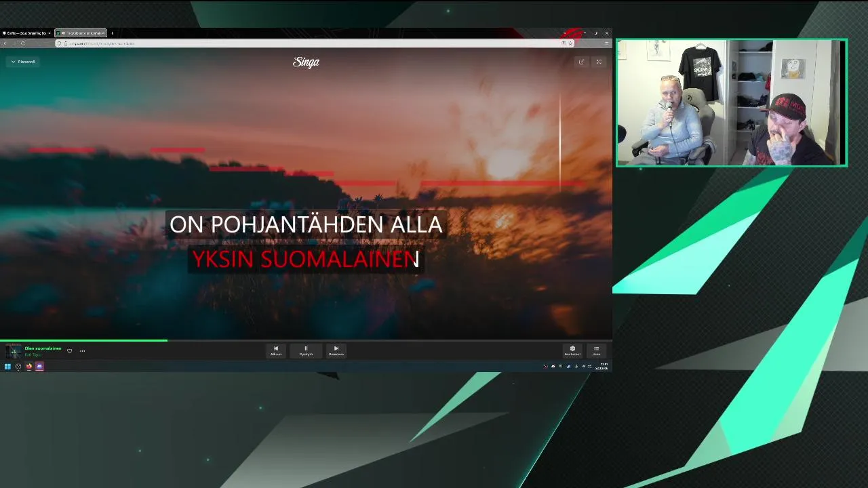Click the webcam overlay thumbnail

(x=732, y=102)
